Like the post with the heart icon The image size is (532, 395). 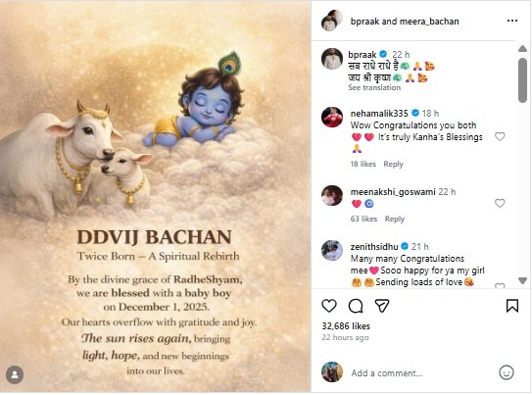[x=329, y=306]
